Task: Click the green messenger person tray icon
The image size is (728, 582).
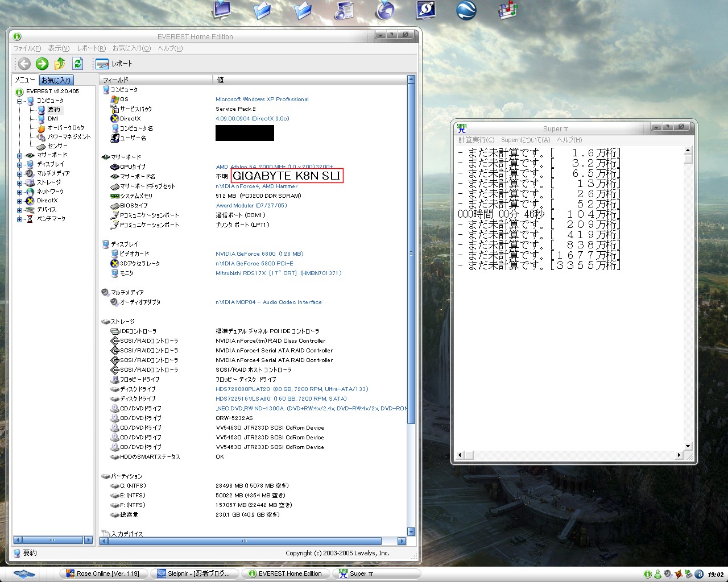Action: 657,574
